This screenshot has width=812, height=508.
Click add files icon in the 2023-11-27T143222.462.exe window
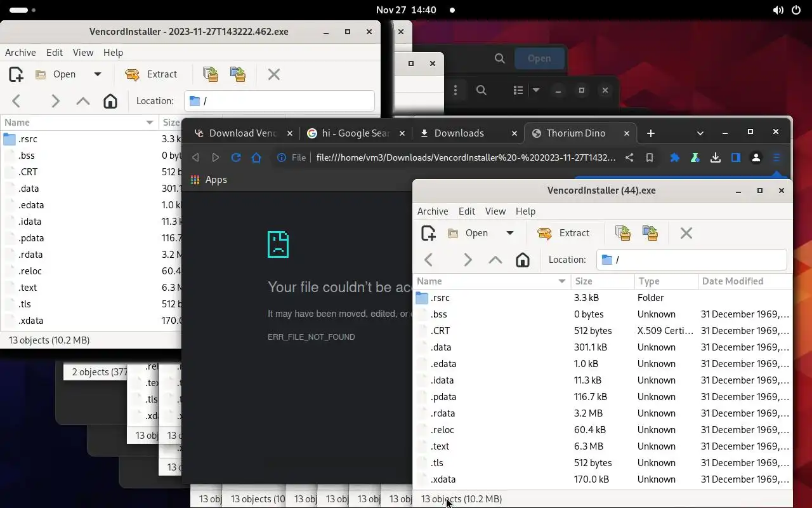point(211,74)
